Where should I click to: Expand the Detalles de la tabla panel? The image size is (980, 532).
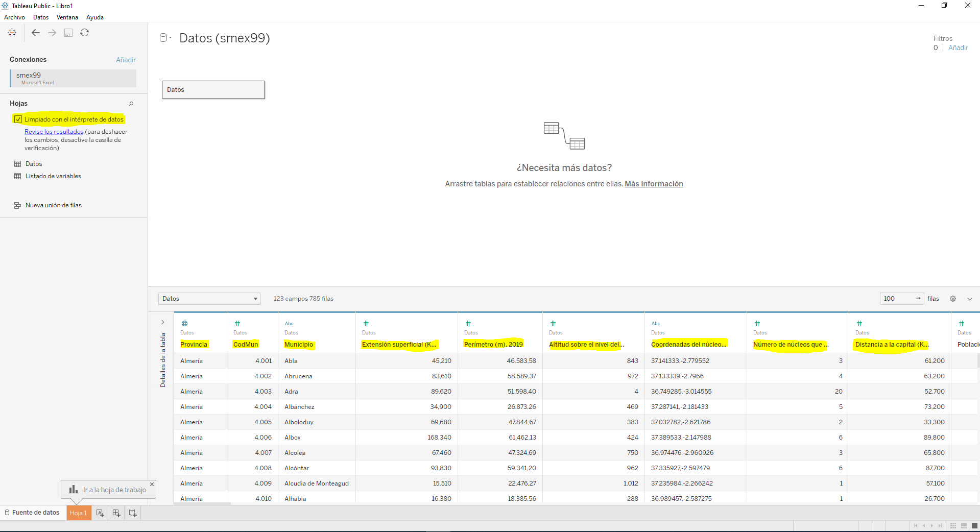tap(162, 322)
